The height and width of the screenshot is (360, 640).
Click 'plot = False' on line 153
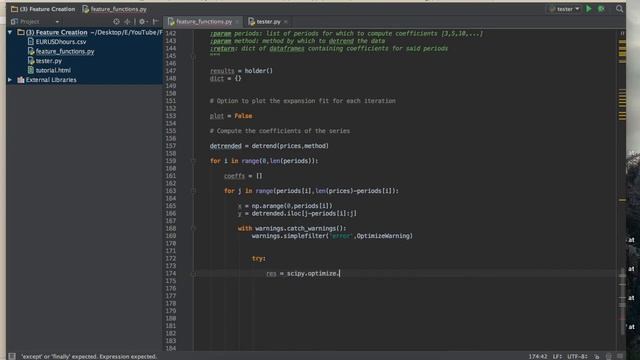(231, 116)
